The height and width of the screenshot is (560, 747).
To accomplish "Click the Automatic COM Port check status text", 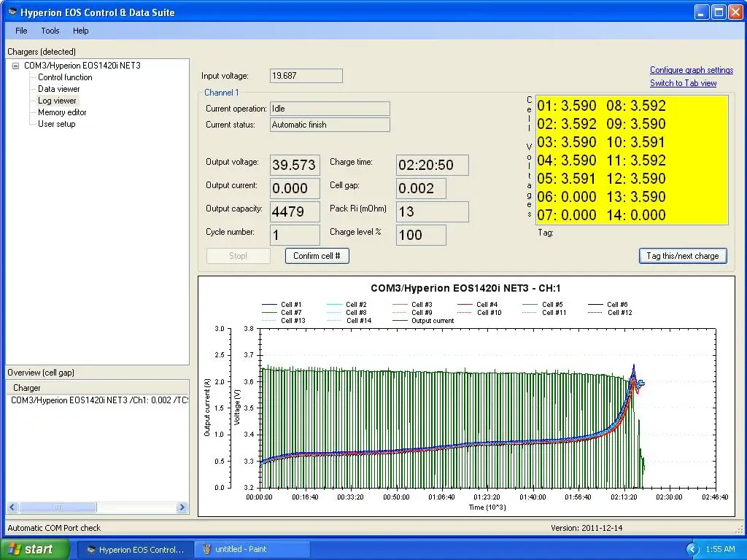I will [54, 528].
